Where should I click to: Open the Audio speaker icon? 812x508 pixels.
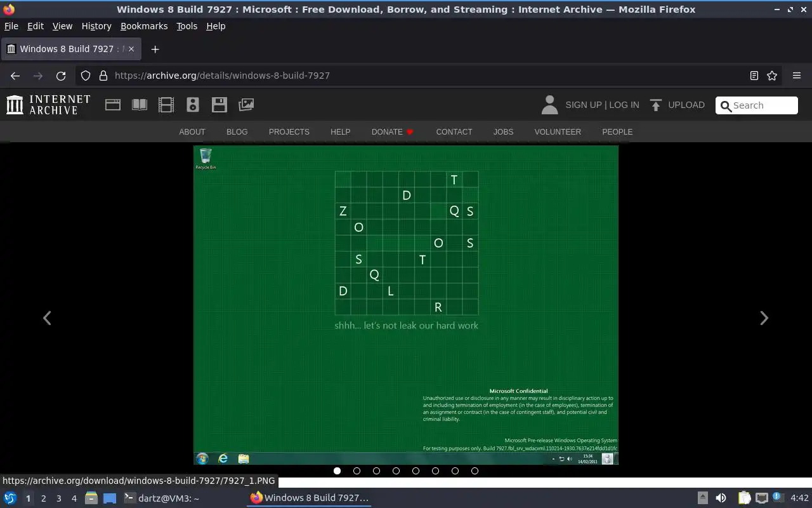pyautogui.click(x=193, y=105)
